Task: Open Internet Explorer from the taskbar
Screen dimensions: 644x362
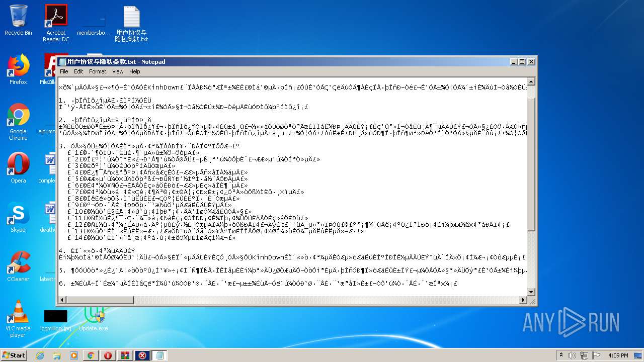Action: coord(40,355)
